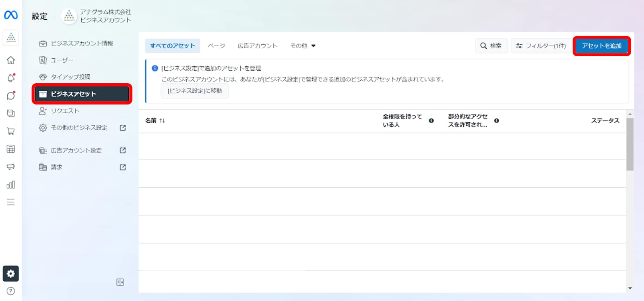This screenshot has width=644, height=301.
Task: Switch to the 広告アカウント tab
Action: point(257,46)
